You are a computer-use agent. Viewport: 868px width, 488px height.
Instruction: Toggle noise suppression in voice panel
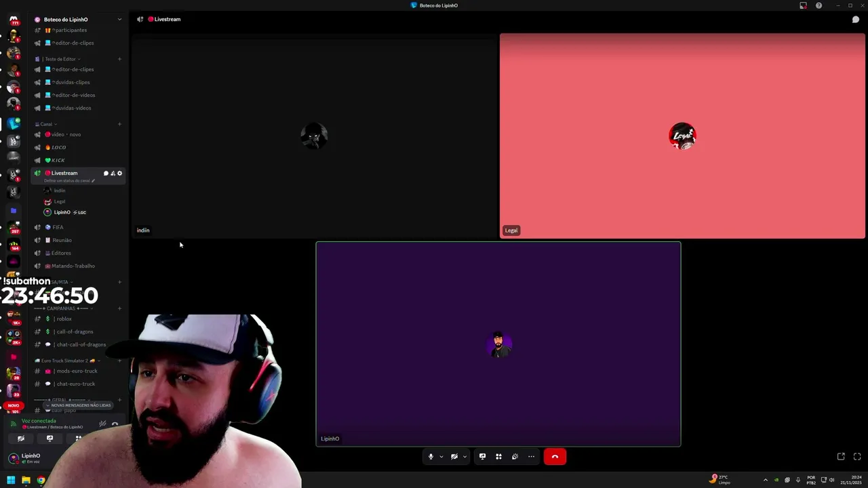(102, 424)
